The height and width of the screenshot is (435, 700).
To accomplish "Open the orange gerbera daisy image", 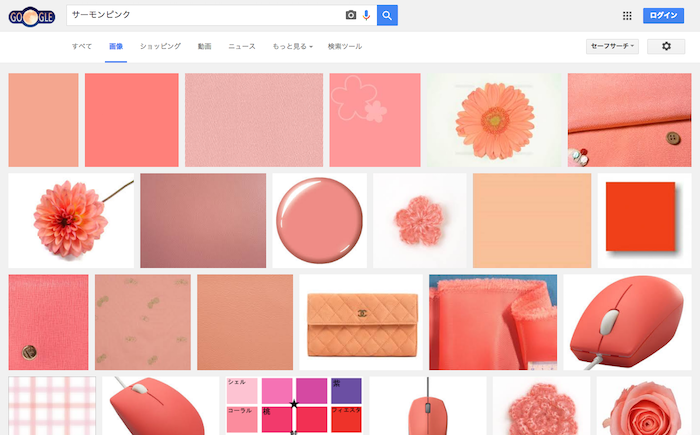I will coord(494,120).
